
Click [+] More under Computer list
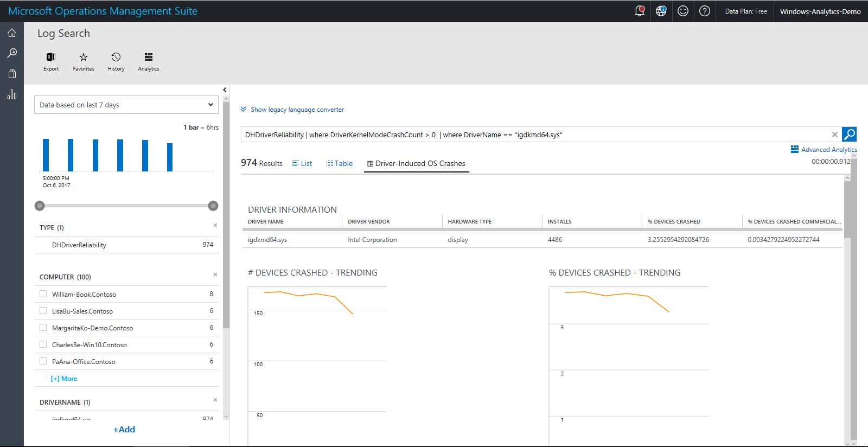click(64, 379)
